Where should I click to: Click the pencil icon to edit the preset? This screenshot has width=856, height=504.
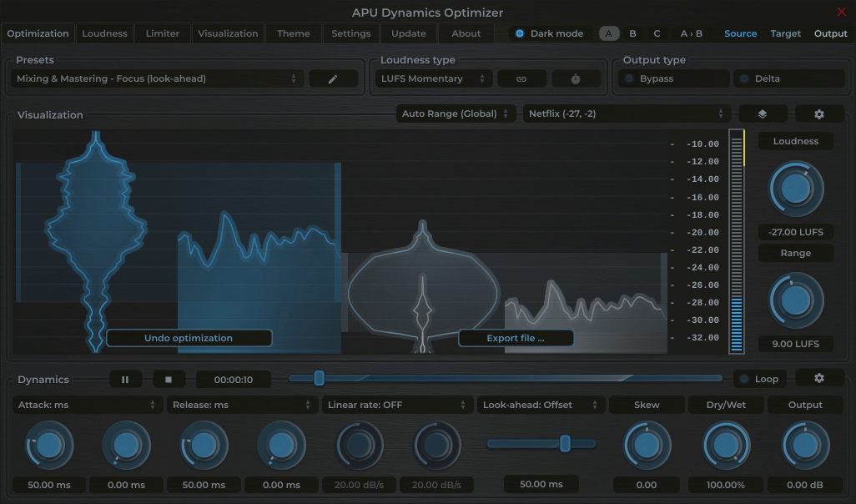coord(333,78)
